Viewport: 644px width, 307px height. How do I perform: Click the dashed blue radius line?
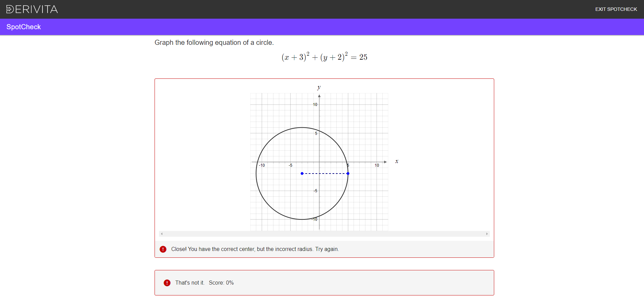(325, 174)
